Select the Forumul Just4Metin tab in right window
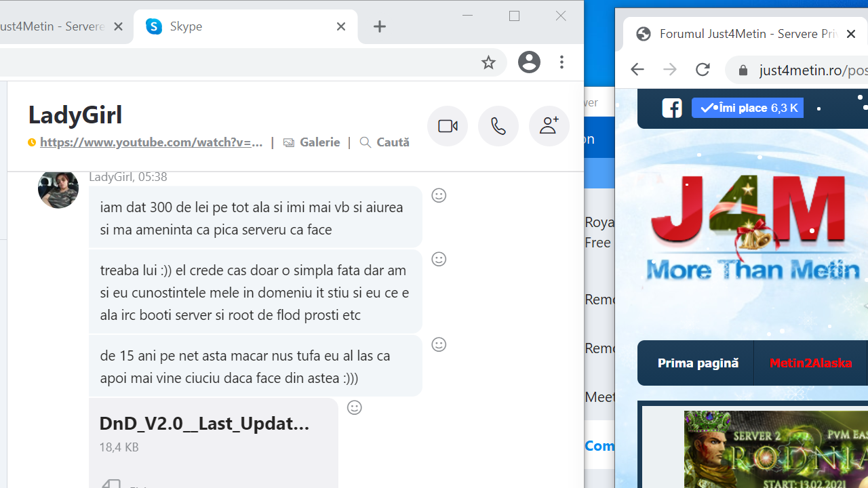Screen dimensions: 868x488 coord(745,34)
